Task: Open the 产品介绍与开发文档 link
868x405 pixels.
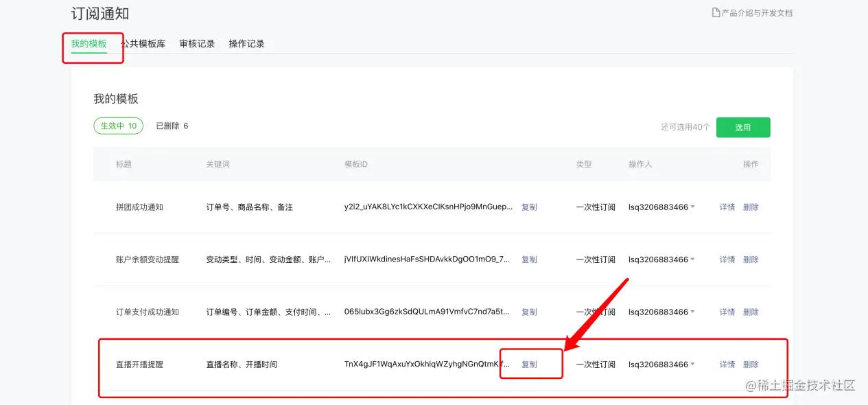Action: click(757, 12)
